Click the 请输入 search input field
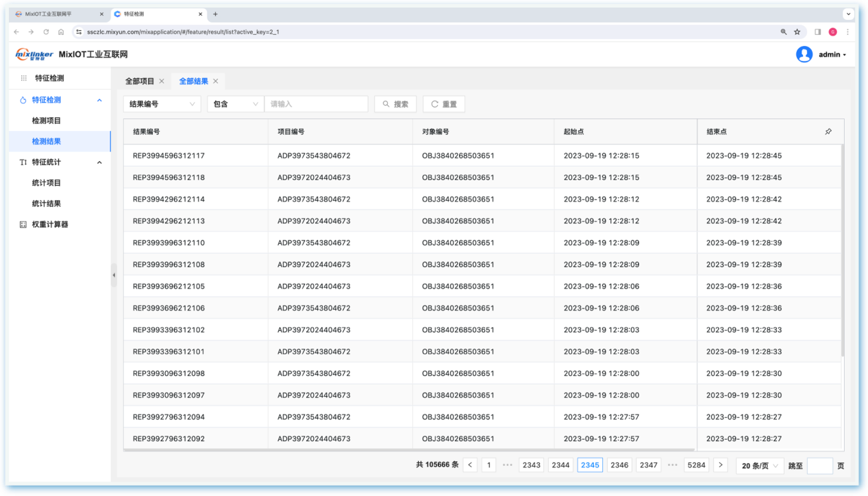Image resolution: width=868 pixels, height=496 pixels. tap(316, 104)
